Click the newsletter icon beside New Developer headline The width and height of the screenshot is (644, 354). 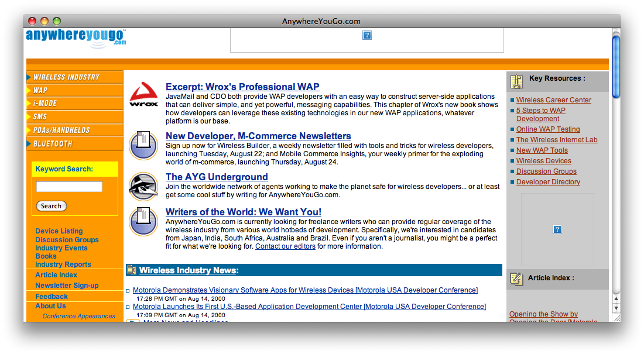point(143,145)
